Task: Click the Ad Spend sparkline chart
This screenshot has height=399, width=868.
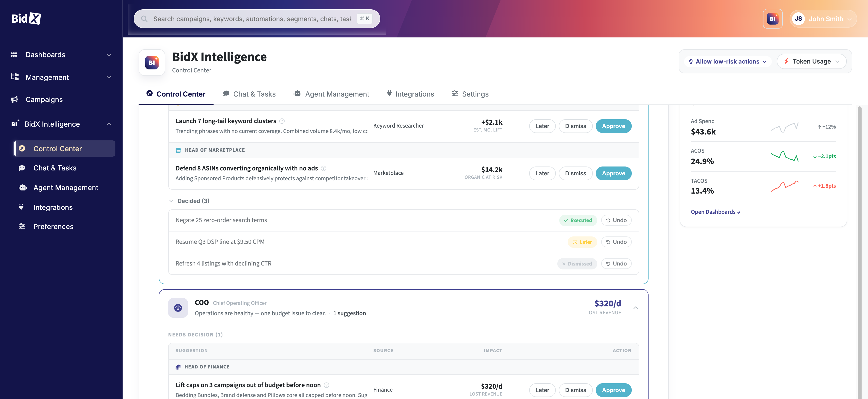Action: [784, 127]
